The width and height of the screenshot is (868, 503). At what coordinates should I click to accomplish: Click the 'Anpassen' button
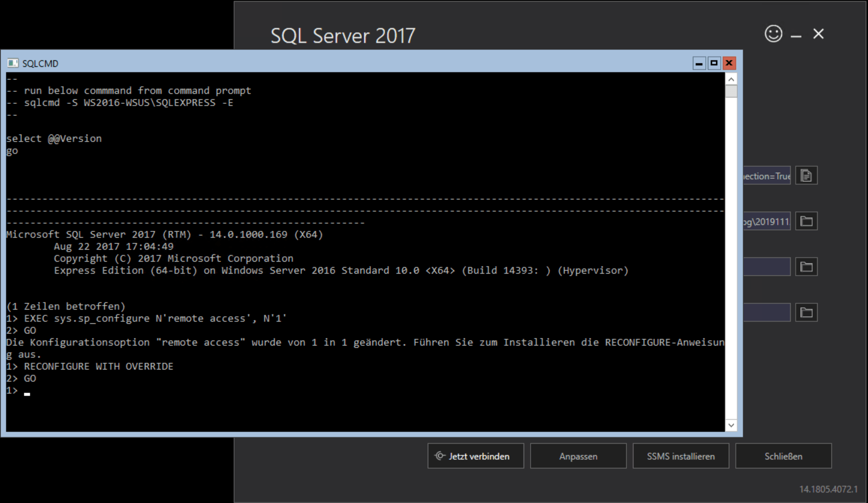tap(578, 456)
